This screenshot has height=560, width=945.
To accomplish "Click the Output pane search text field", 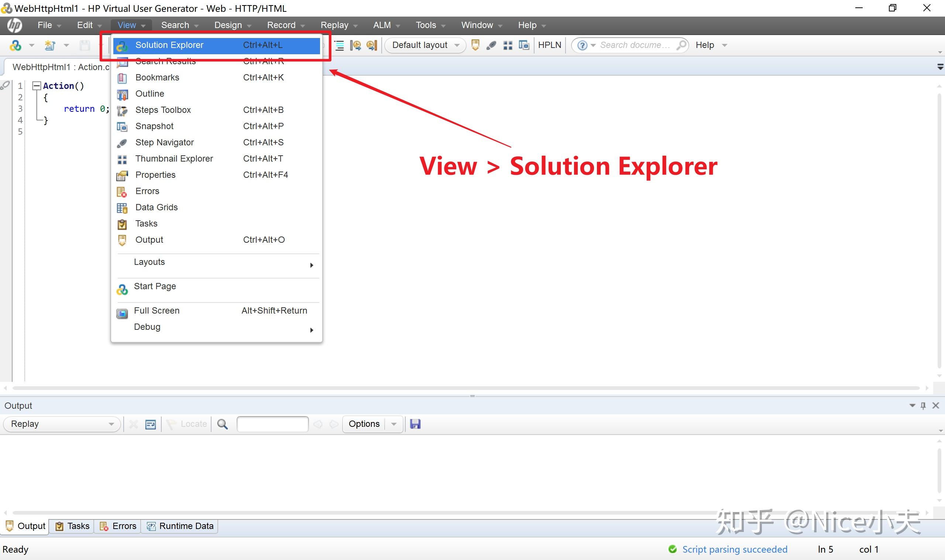I will pos(272,424).
